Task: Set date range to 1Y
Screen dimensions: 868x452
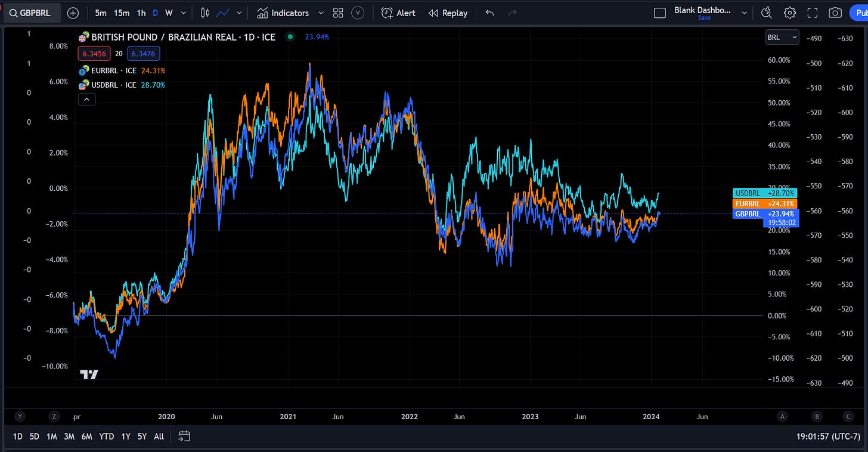Action: 126,436
